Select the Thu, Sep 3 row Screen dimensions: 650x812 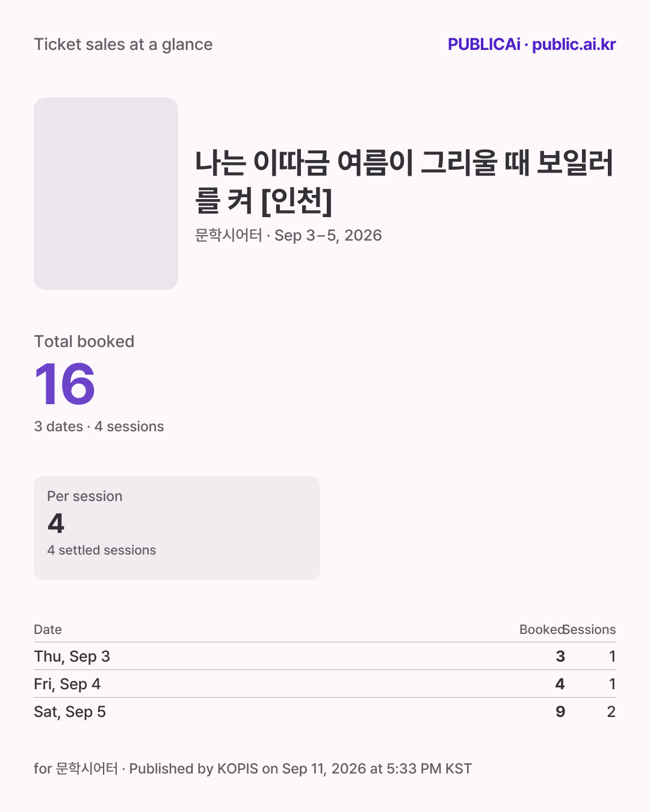pyautogui.click(x=325, y=656)
